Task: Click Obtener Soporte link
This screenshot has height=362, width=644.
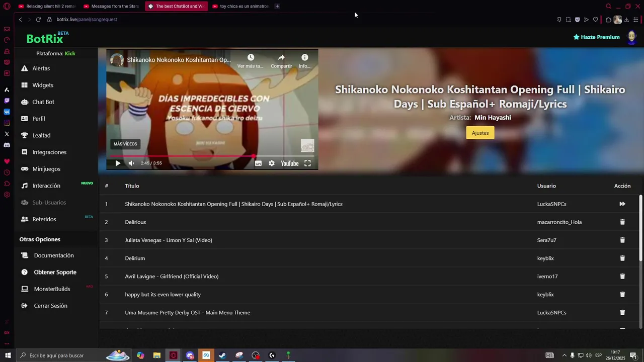Action: pos(56,272)
